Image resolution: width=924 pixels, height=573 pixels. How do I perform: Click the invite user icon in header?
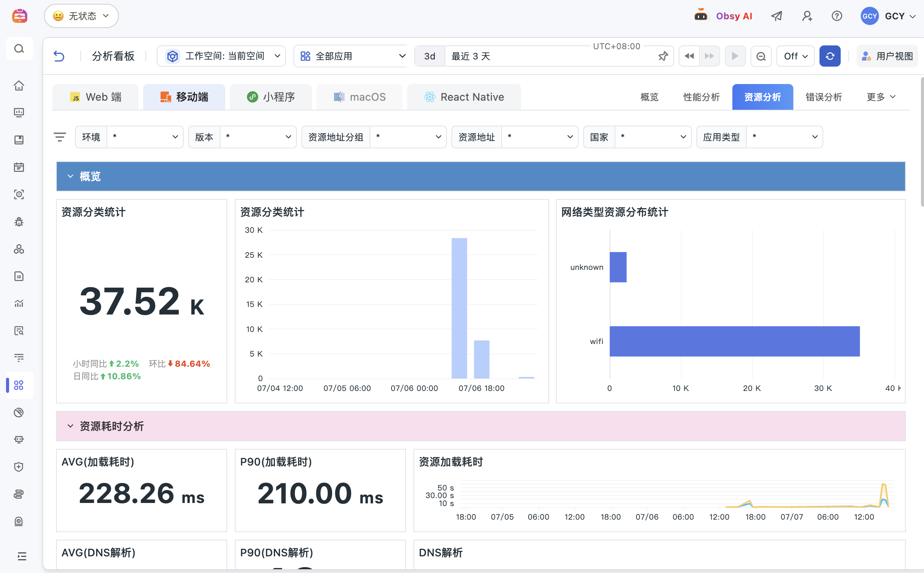(807, 16)
